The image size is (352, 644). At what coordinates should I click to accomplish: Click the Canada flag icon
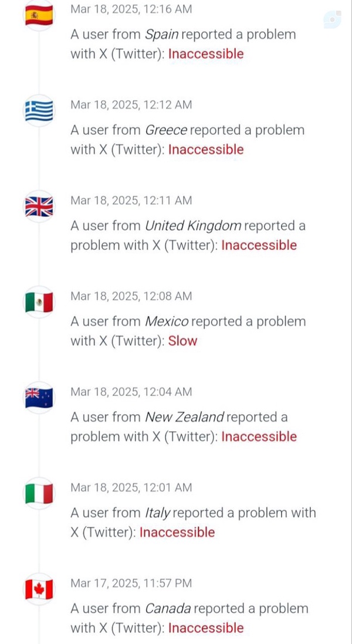tap(39, 589)
